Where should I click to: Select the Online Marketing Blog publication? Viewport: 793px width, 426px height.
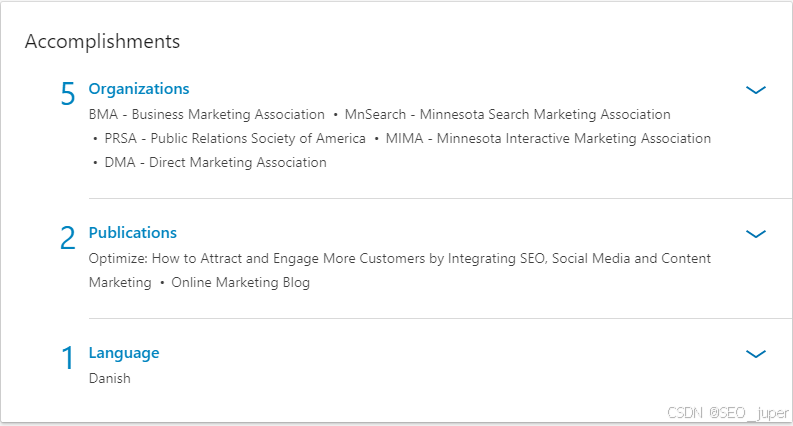click(240, 283)
